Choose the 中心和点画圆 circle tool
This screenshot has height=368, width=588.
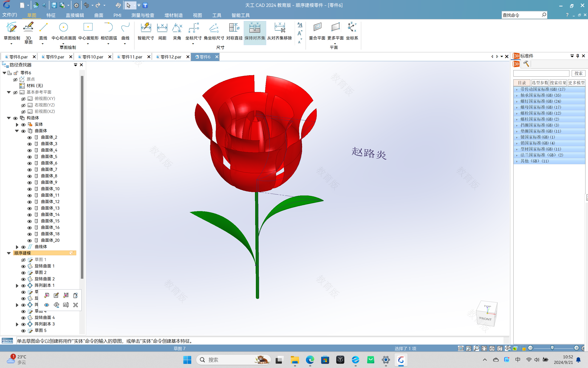64,31
